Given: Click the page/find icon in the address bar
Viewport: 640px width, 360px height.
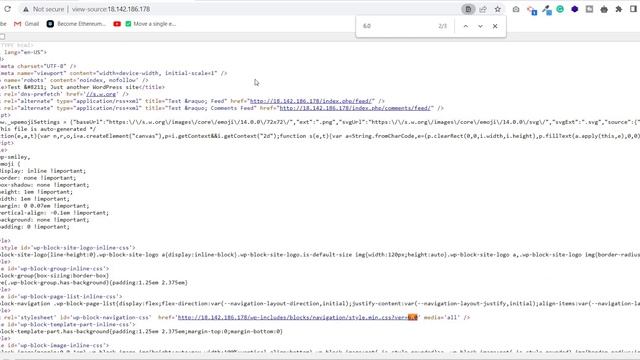Looking at the screenshot, I should point(468,9).
